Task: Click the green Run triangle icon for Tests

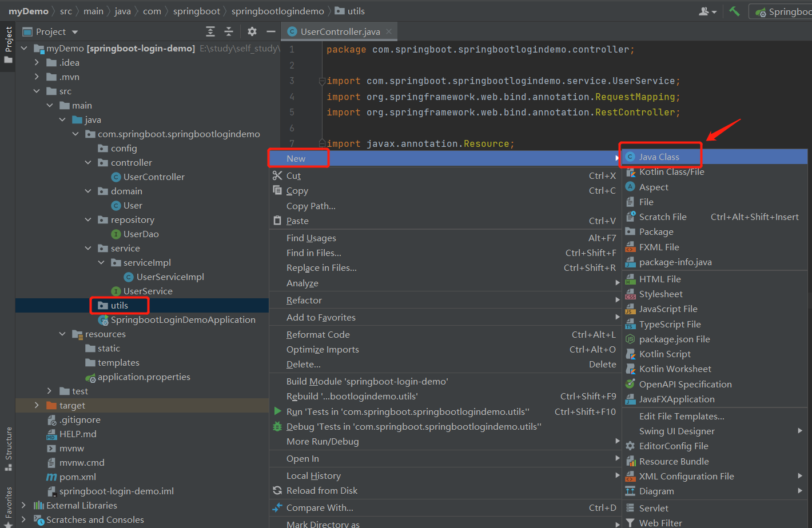Action: (277, 411)
